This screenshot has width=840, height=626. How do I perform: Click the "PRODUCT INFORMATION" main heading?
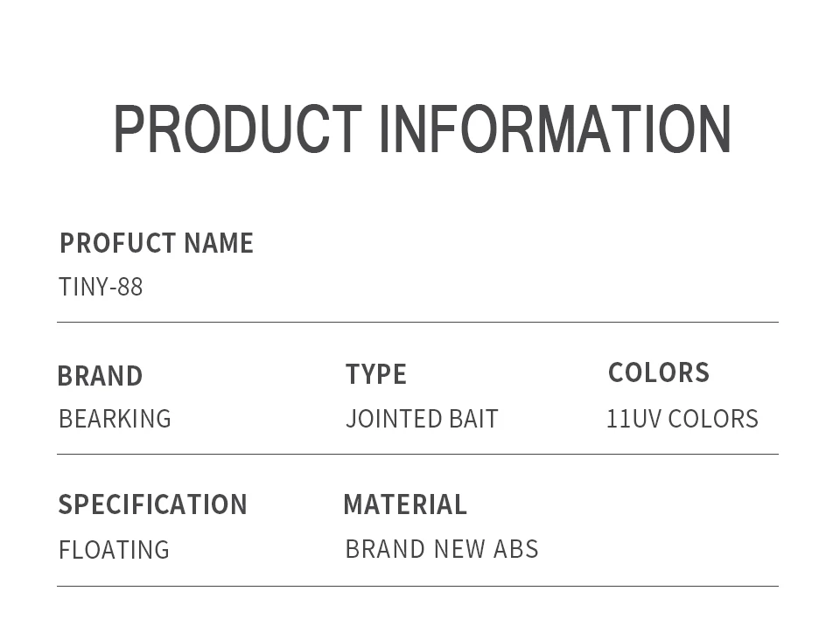pos(422,129)
